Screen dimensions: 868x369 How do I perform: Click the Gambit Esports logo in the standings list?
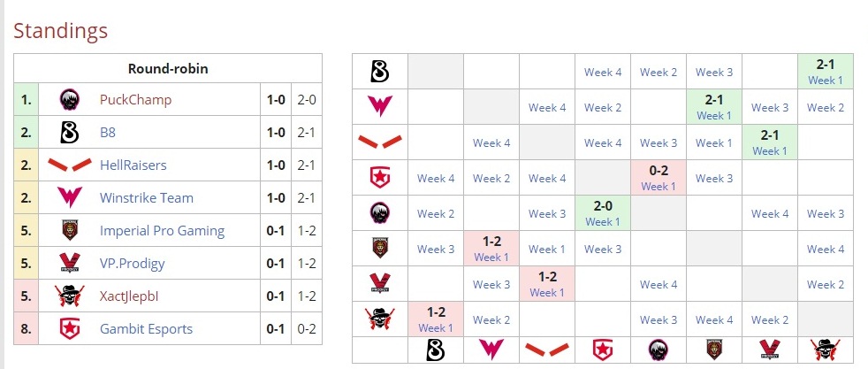70,328
